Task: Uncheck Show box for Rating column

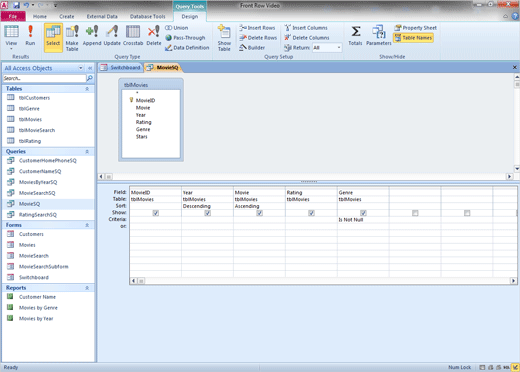Action: click(311, 213)
